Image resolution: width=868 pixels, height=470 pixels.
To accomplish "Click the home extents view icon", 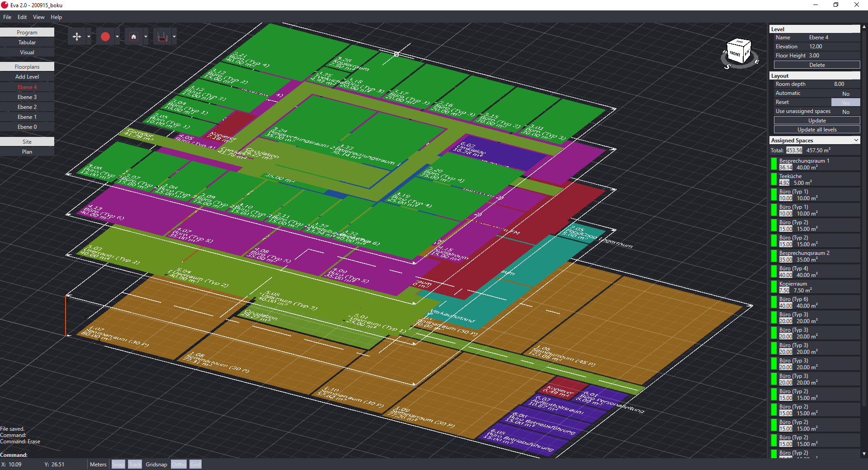I will pyautogui.click(x=133, y=37).
